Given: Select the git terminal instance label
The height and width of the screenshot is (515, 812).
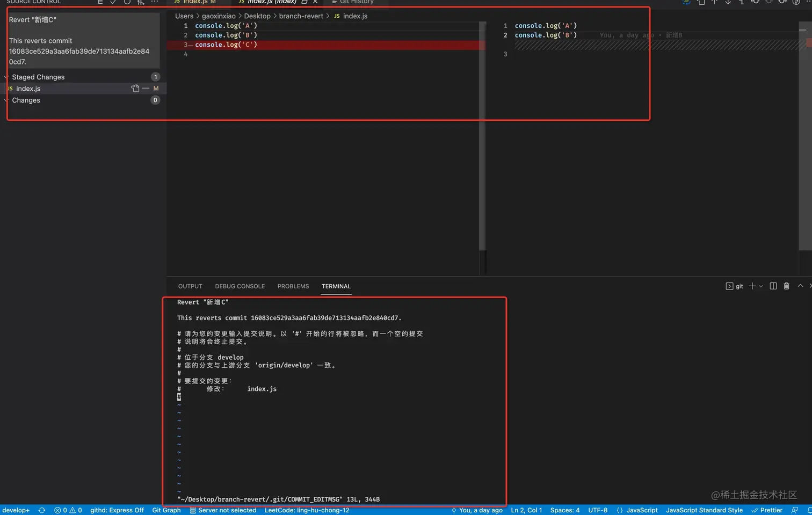Looking at the screenshot, I should point(735,286).
